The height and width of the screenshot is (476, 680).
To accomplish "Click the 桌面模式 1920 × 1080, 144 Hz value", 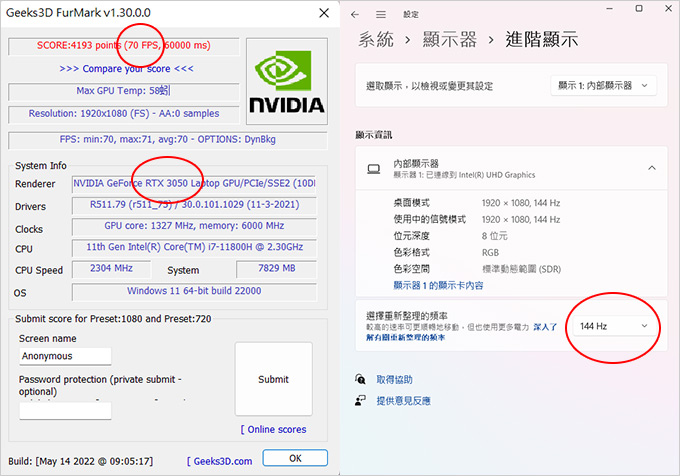I will click(x=521, y=203).
